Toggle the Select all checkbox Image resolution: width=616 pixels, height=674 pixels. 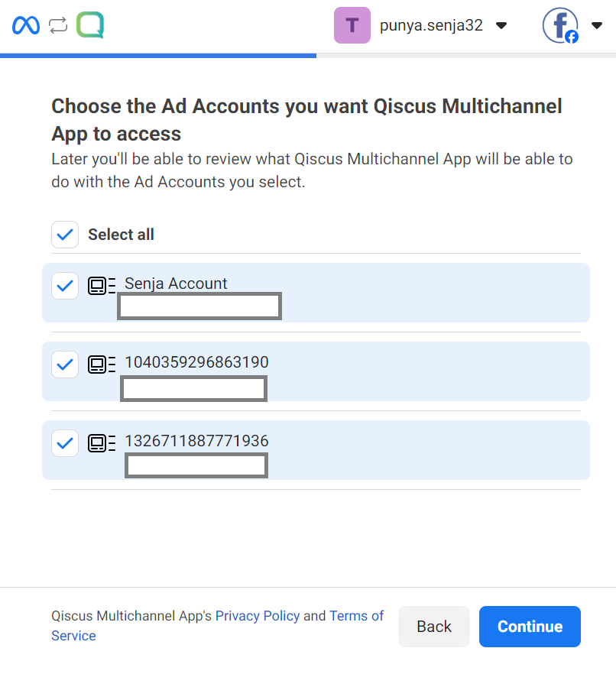click(x=65, y=235)
